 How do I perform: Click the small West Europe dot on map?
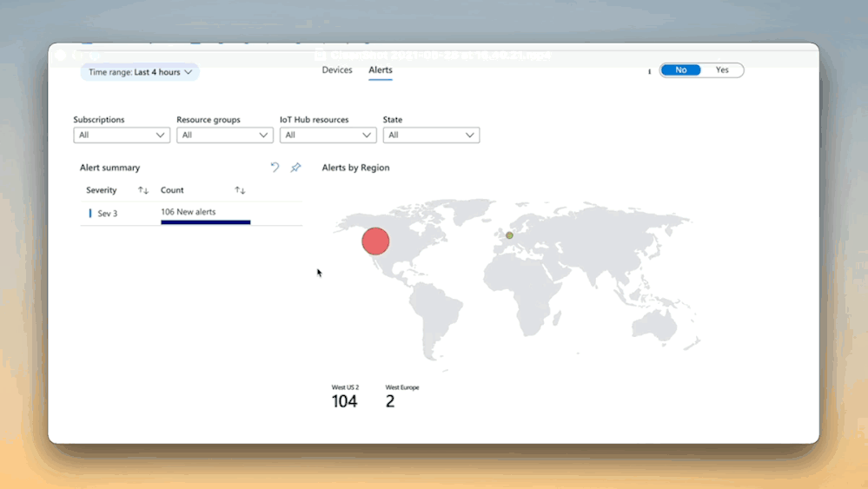509,235
